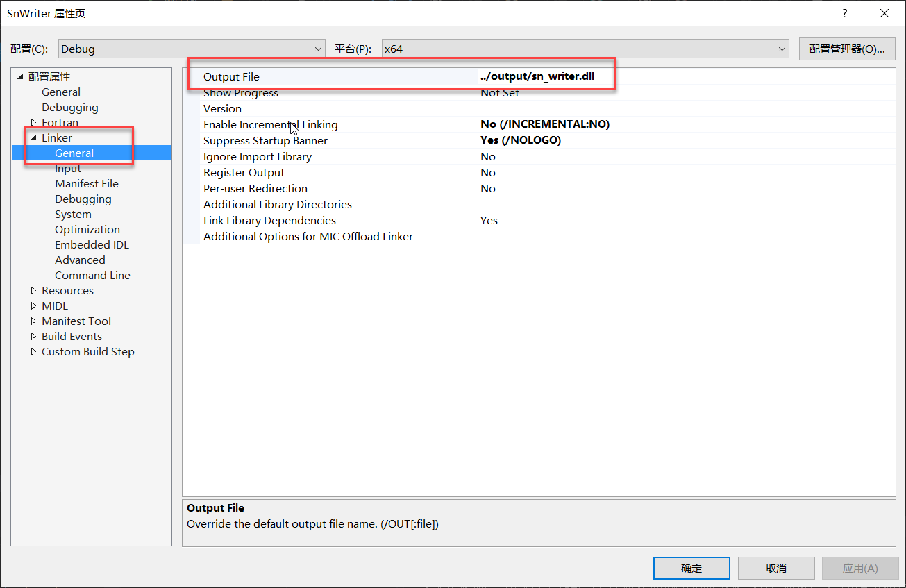Open the Help icon in title bar
Image resolution: width=906 pixels, height=588 pixels.
pyautogui.click(x=844, y=13)
